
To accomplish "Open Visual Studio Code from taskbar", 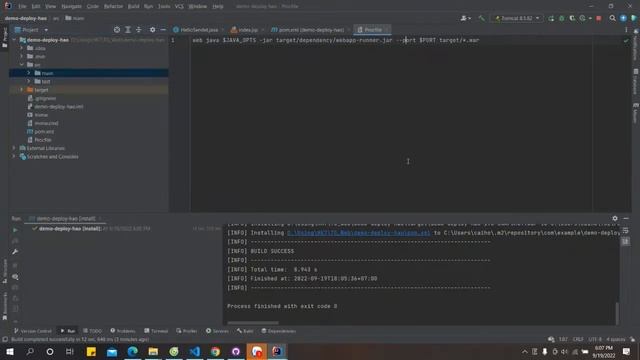I will click(x=195, y=351).
